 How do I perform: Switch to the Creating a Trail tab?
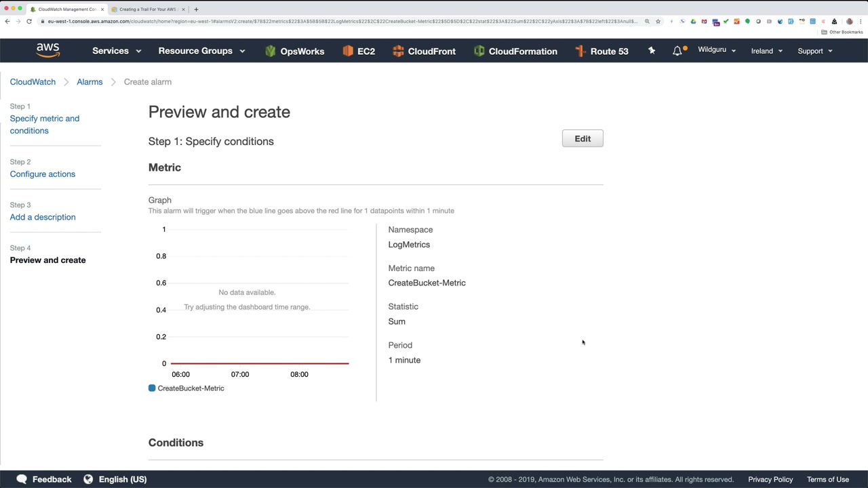147,9
